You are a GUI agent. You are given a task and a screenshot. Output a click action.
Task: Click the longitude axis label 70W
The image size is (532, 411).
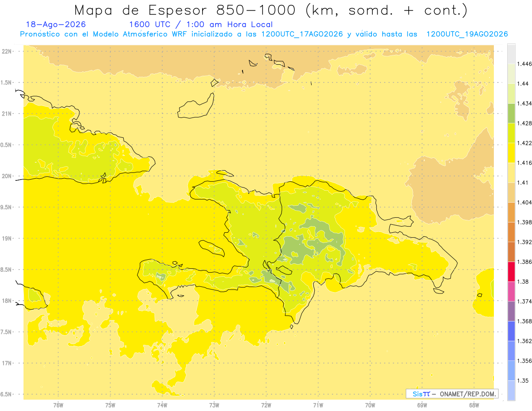point(370,405)
